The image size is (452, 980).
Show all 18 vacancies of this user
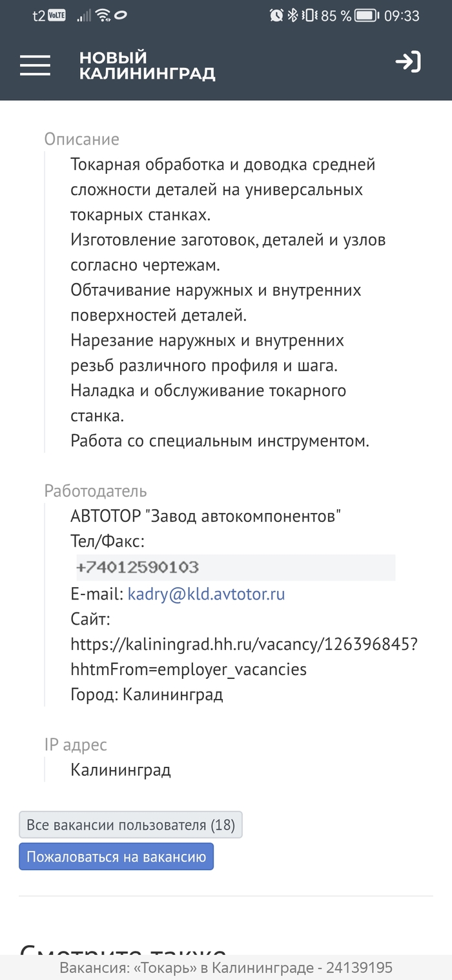click(130, 825)
